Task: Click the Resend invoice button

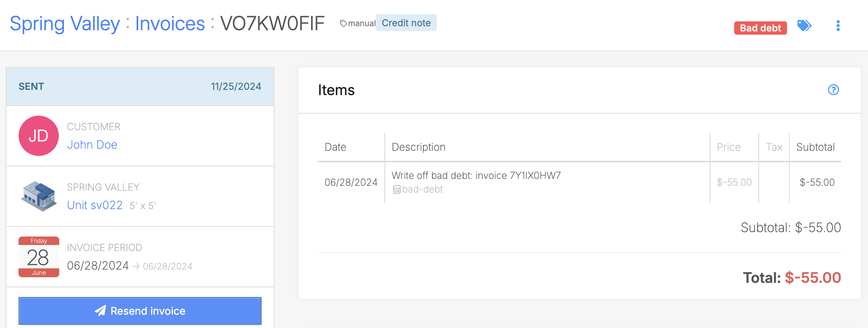Action: point(140,311)
